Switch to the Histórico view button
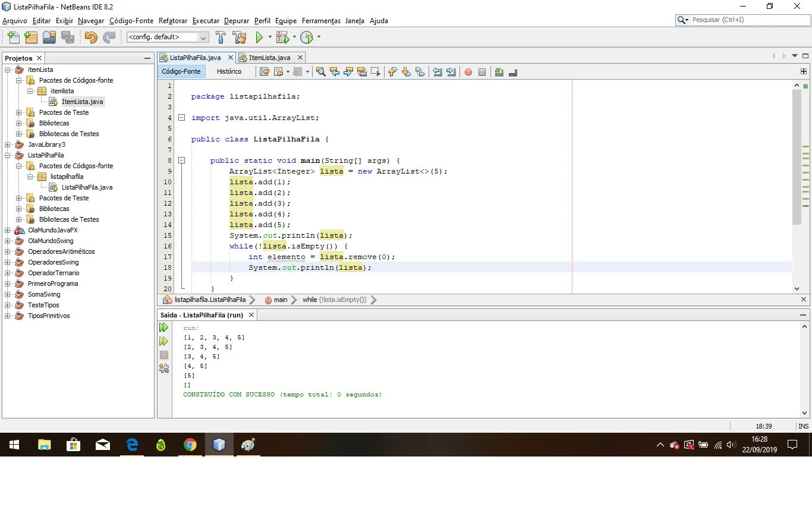Screen dimensions: 812x510 click(x=229, y=71)
